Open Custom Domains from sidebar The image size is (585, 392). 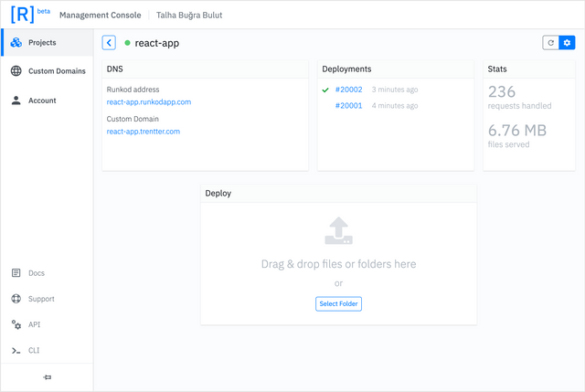click(x=47, y=71)
